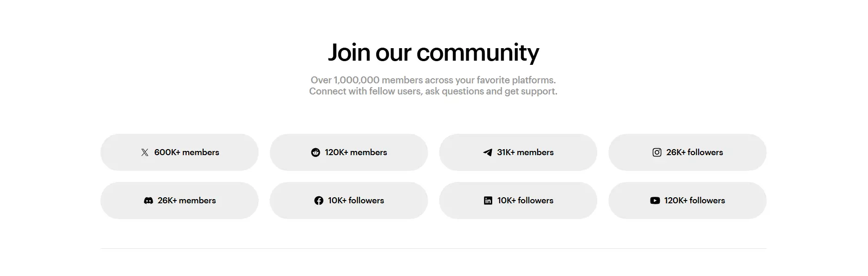Join Discord via 26K+ members text
This screenshot has width=868, height=276.
click(187, 201)
